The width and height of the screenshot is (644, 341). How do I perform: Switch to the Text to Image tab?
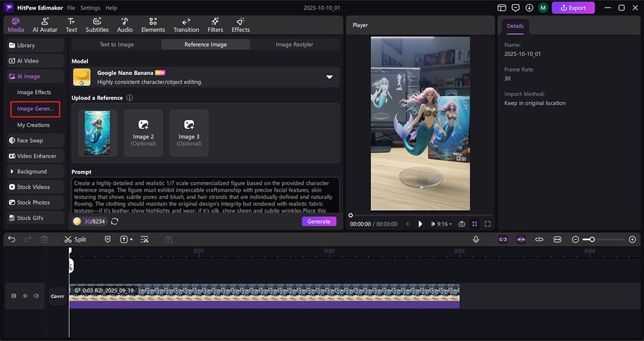click(117, 44)
